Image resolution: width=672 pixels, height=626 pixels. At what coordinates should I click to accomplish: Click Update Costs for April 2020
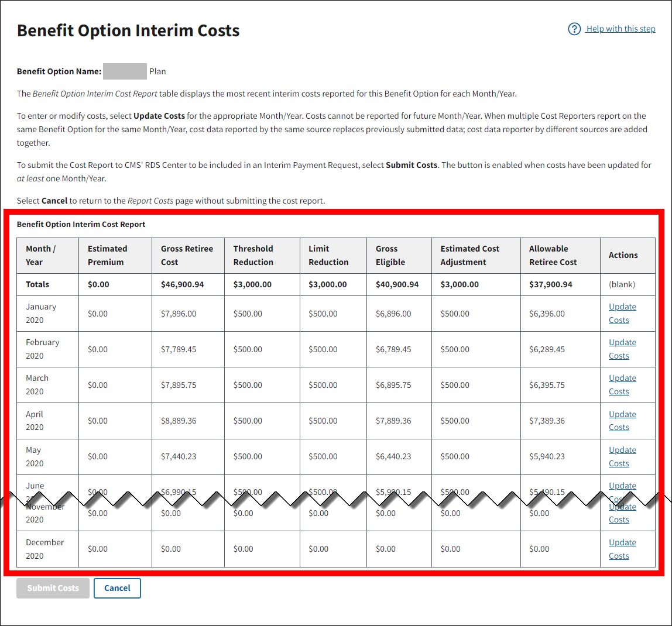[622, 421]
